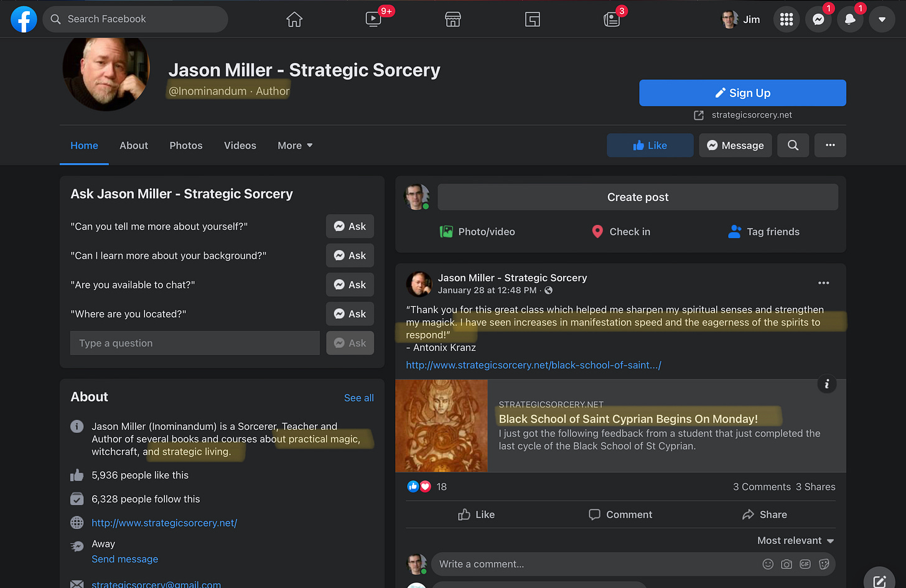Screen dimensions: 906x588
Task: Open the Marketplace storefront icon
Action: coord(453,19)
